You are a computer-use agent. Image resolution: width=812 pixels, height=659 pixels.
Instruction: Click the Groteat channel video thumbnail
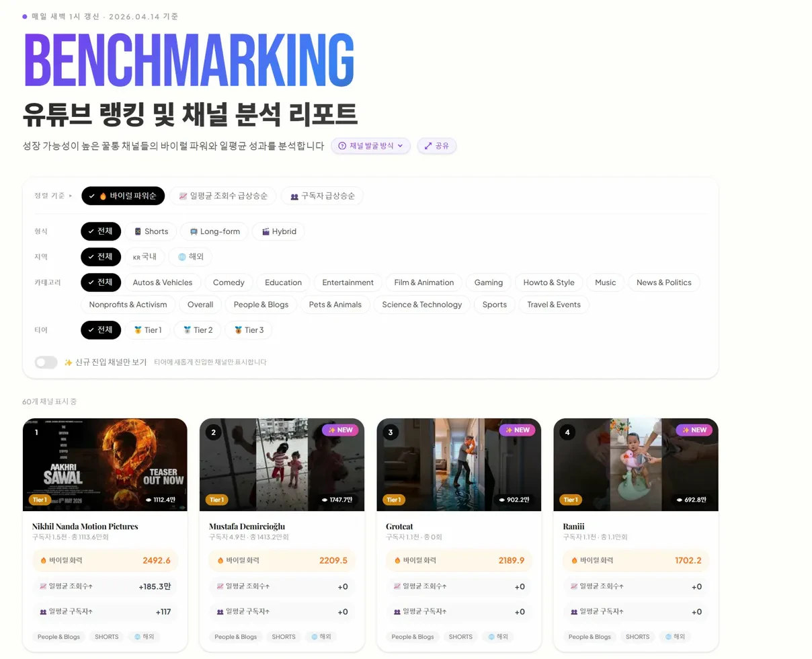coord(458,464)
